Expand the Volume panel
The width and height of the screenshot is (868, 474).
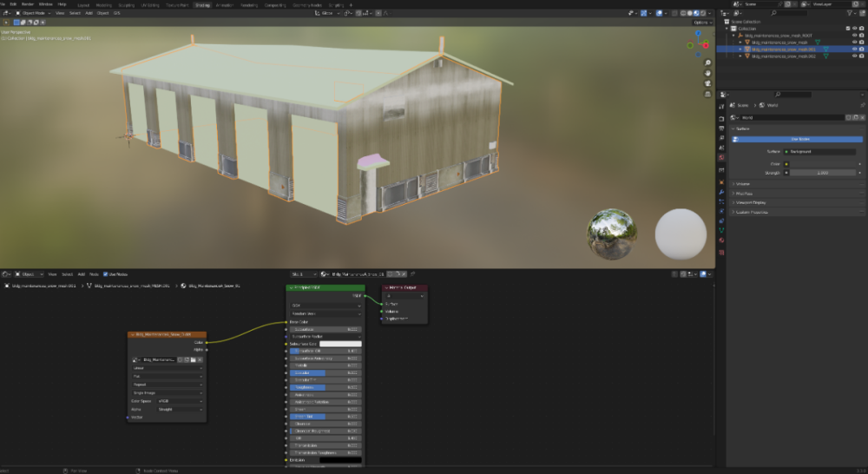(x=743, y=183)
